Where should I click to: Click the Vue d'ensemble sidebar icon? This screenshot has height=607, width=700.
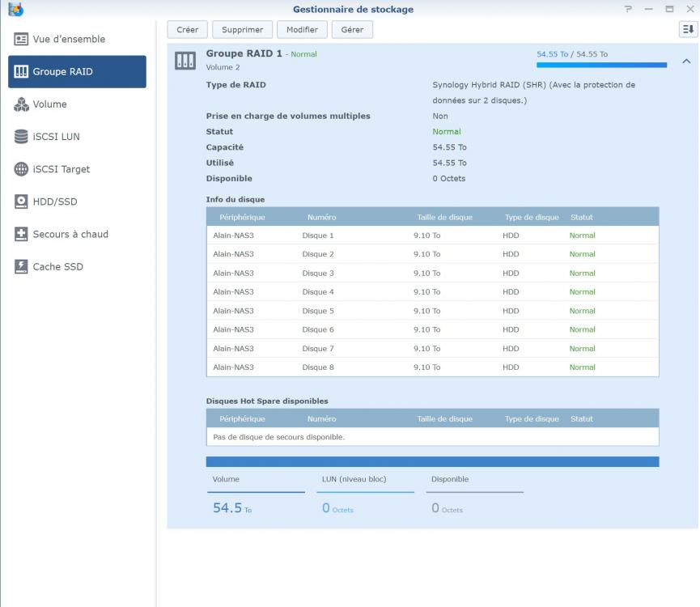21,39
